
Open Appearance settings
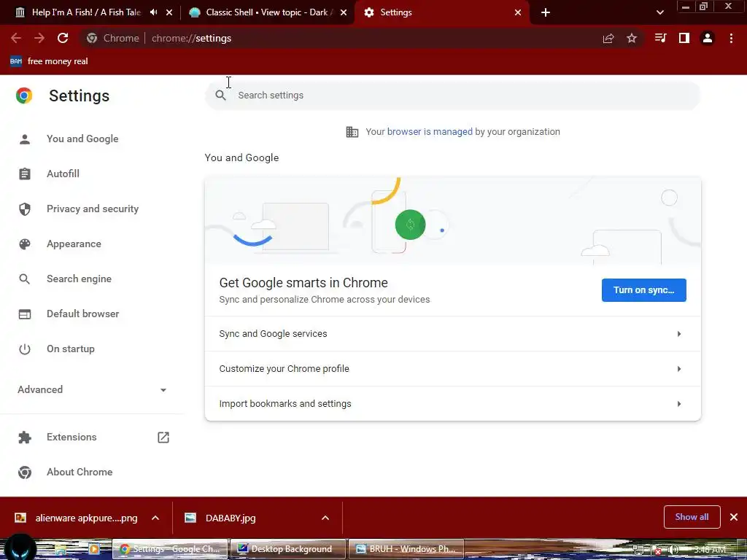[74, 244]
